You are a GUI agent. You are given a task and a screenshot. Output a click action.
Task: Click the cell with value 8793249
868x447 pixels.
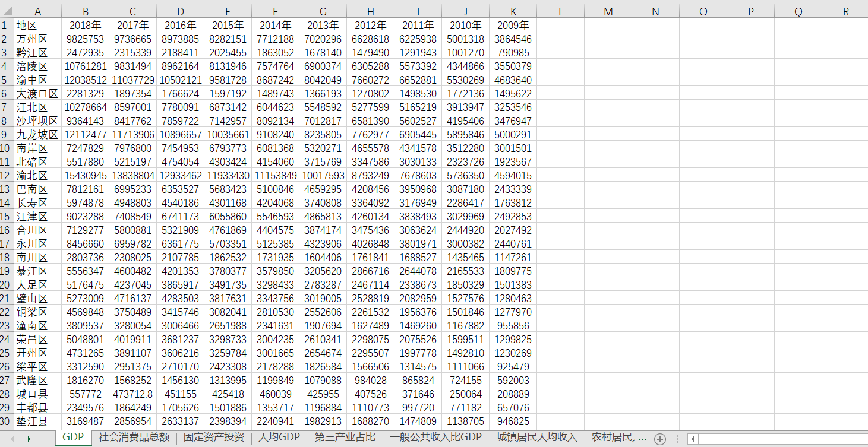(x=371, y=176)
